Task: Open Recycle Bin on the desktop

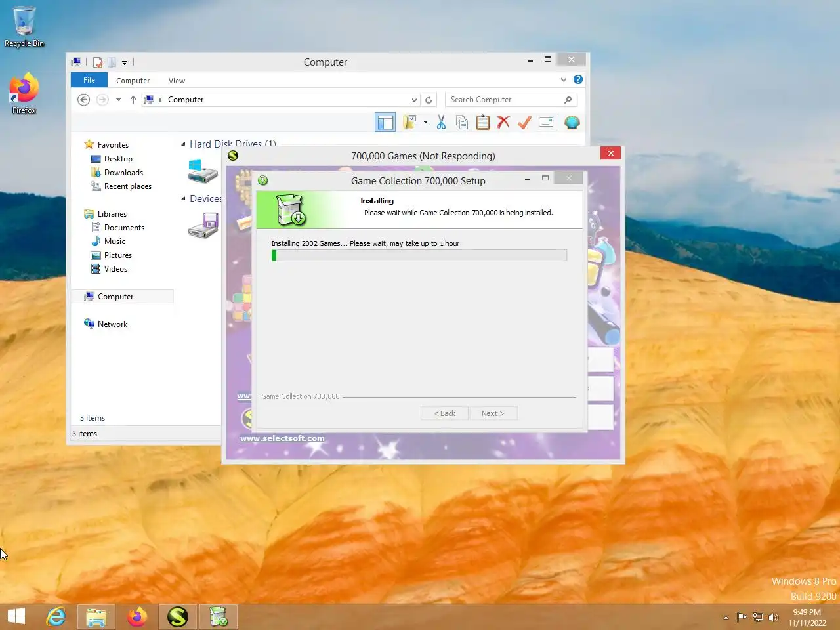Action: pos(24,27)
